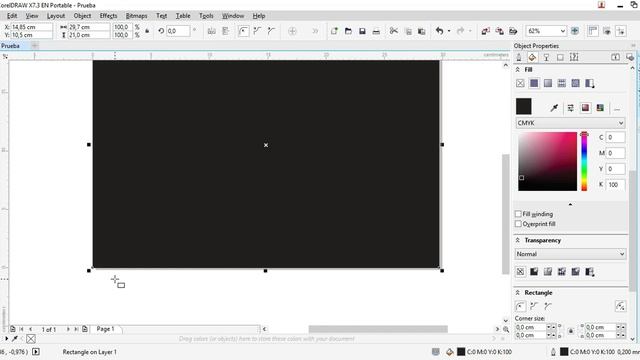Open Undo history dropdown arrow
This screenshot has height=360, width=640.
(x=449, y=31)
